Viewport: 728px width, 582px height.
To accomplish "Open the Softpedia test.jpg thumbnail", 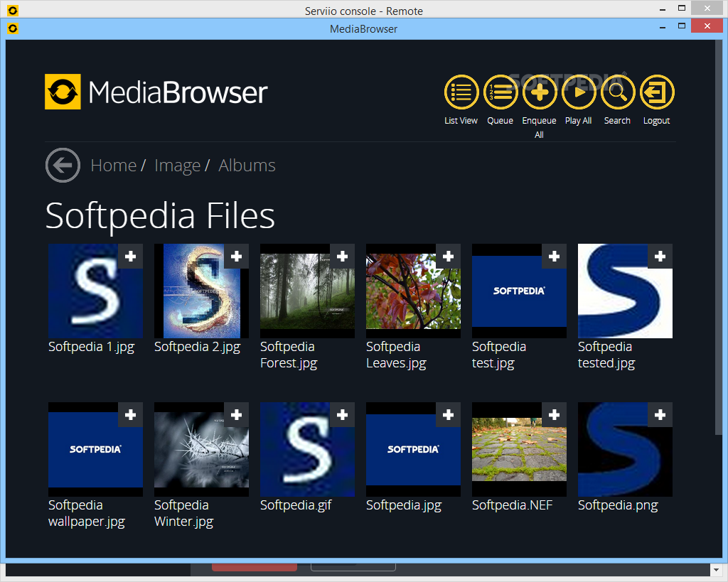I will pyautogui.click(x=519, y=291).
